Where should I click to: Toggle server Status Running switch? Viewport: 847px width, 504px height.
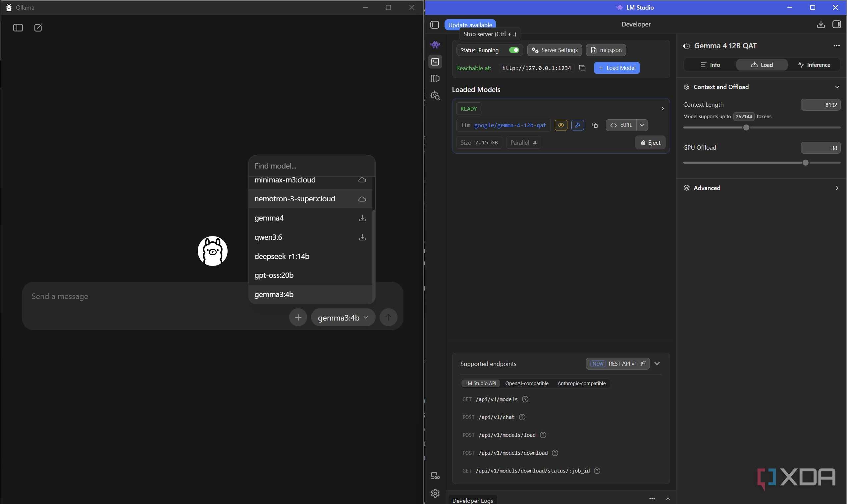514,50
